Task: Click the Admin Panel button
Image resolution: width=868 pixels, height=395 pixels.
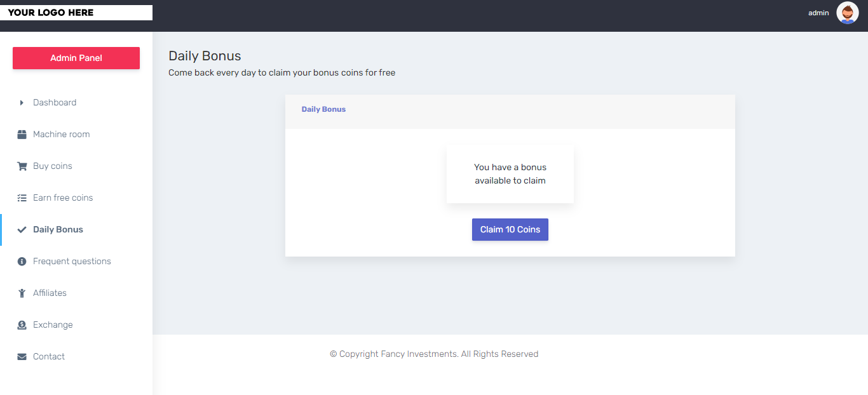Action: 76,58
